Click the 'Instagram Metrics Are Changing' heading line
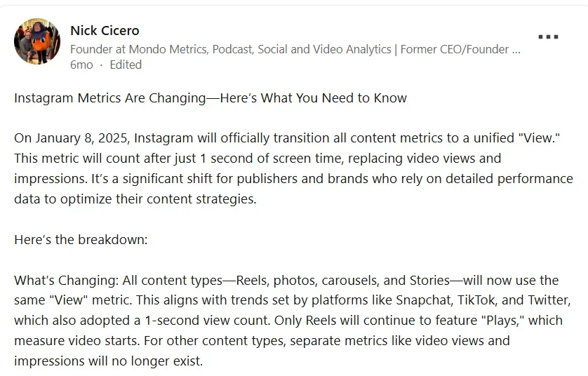 point(210,98)
